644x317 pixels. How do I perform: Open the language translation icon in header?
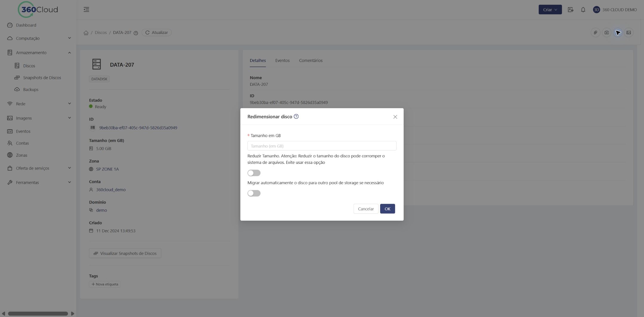tap(570, 10)
